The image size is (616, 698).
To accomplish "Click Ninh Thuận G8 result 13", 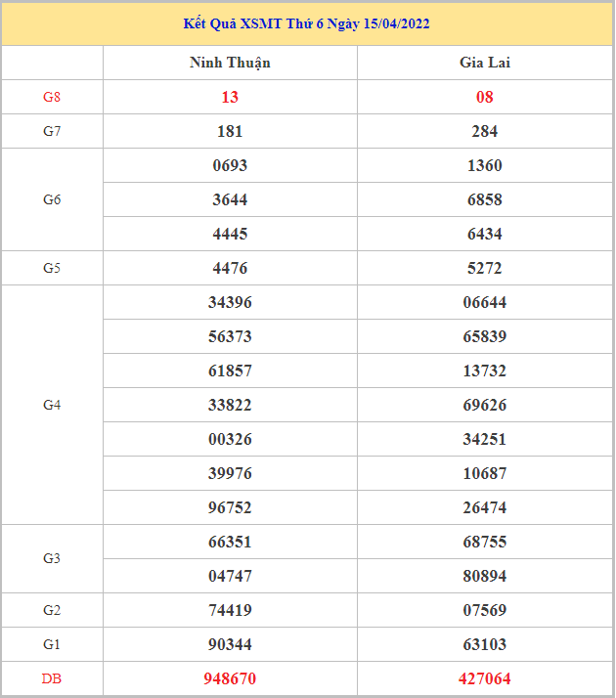I will (230, 97).
